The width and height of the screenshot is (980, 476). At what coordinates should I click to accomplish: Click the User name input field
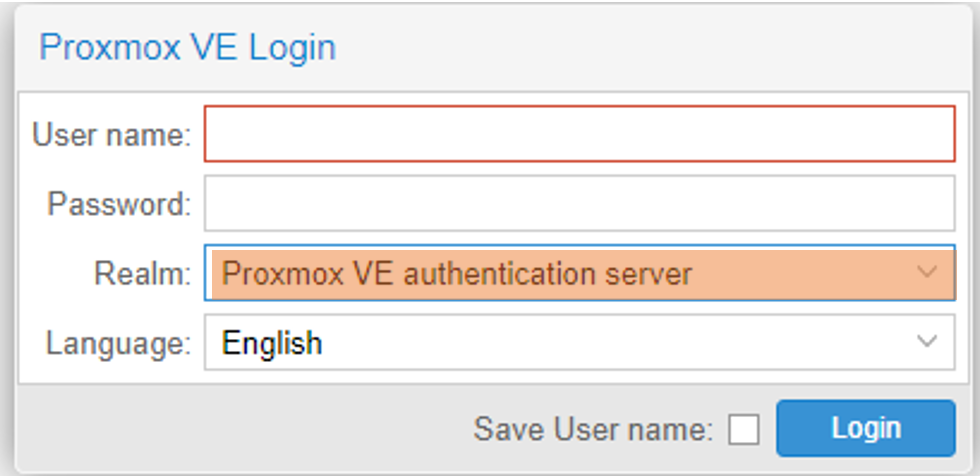pos(580,134)
